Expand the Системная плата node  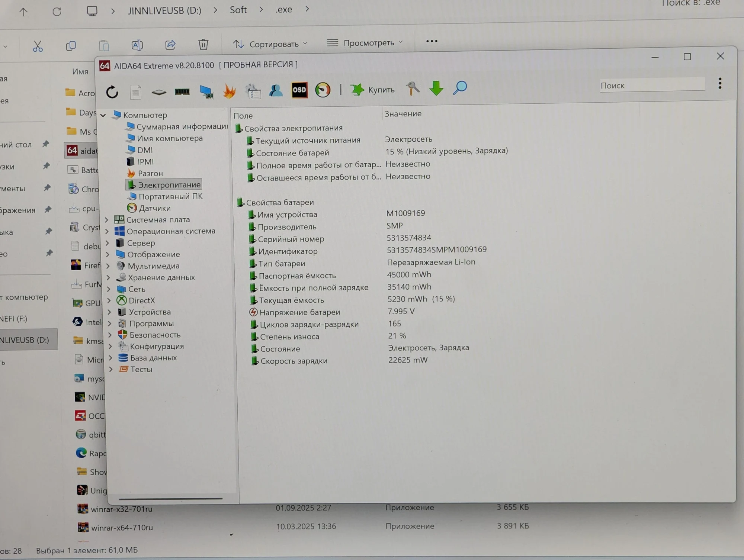click(106, 220)
